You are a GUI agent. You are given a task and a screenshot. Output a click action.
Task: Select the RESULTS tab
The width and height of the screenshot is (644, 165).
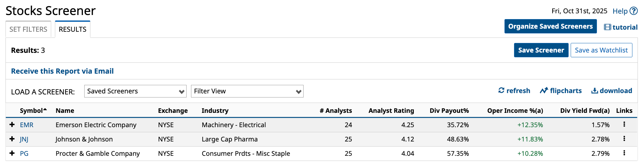[x=73, y=29]
